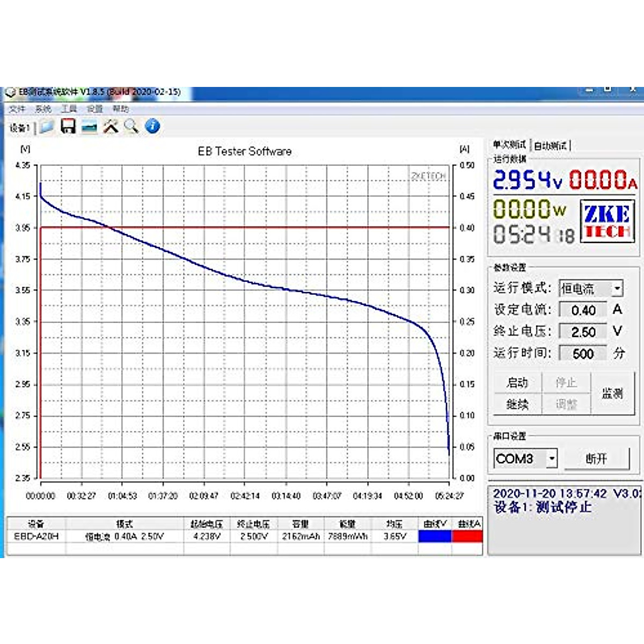Open the 文件 menu
Image resolution: width=644 pixels, height=644 pixels.
pos(17,109)
